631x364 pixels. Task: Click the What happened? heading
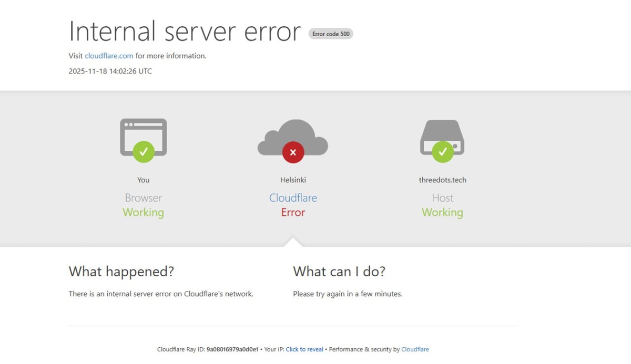pyautogui.click(x=121, y=272)
